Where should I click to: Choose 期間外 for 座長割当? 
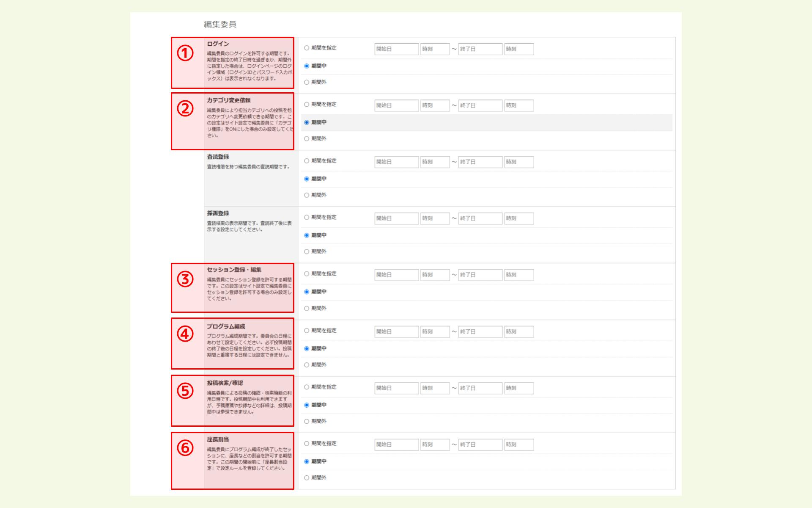click(307, 478)
